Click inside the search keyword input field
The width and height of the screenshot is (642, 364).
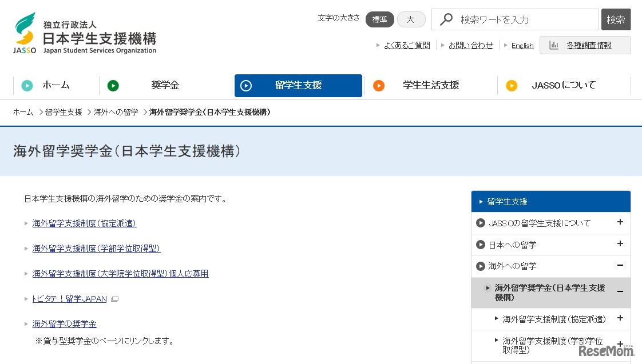click(x=515, y=19)
